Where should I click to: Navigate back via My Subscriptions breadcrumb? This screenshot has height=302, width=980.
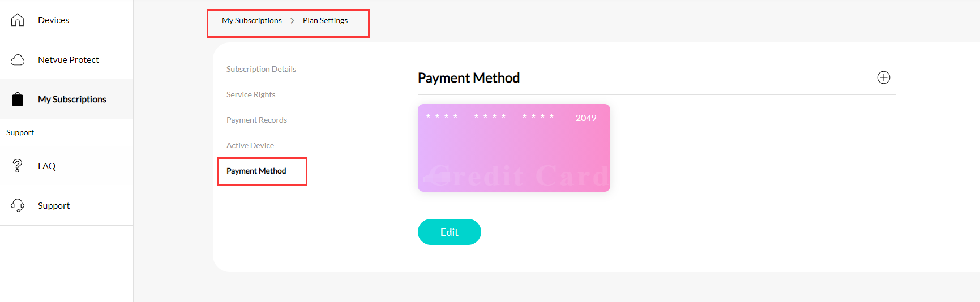click(x=252, y=20)
